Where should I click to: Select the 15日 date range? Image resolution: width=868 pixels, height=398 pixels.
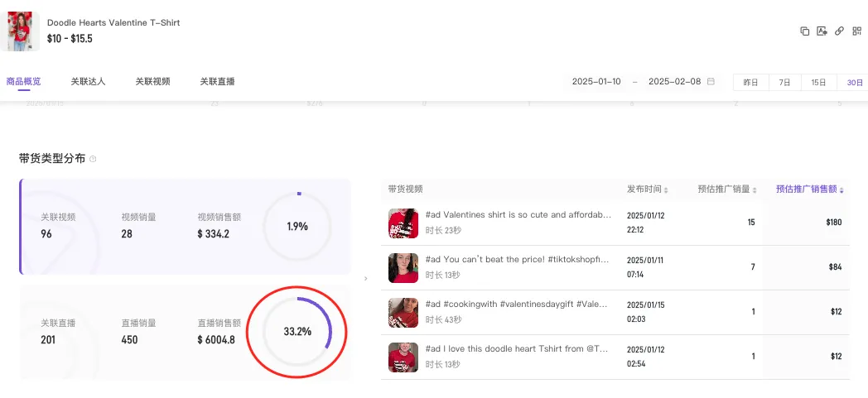[x=819, y=83]
